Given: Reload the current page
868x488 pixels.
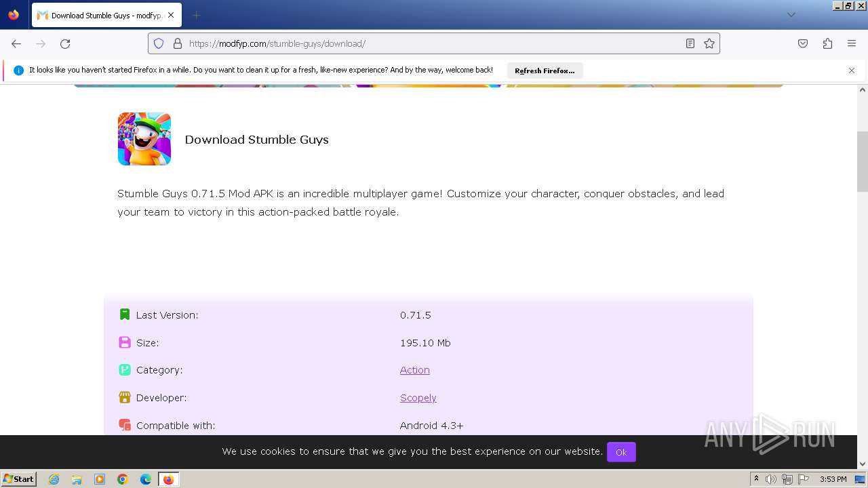Looking at the screenshot, I should click(65, 43).
